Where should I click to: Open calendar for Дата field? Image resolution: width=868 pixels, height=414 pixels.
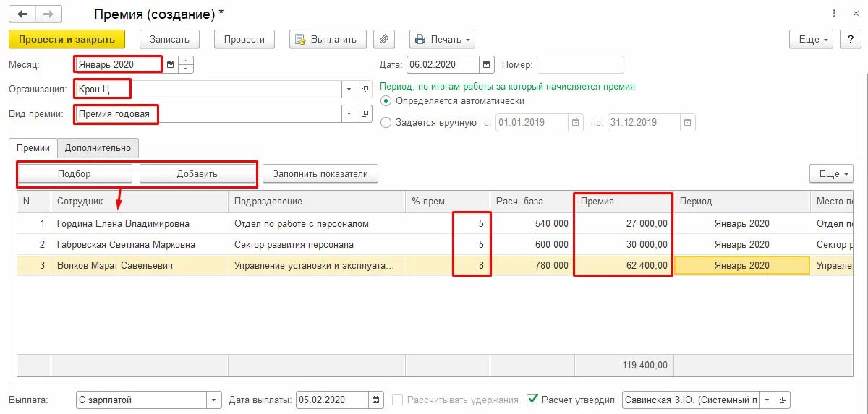pos(487,65)
